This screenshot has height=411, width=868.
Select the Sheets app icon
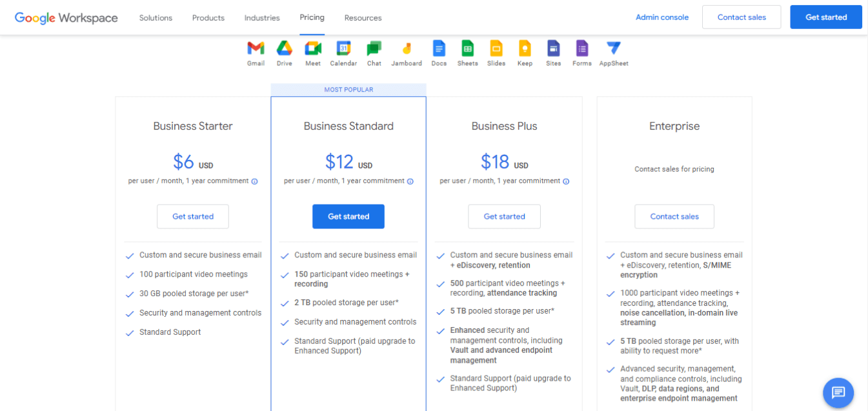click(x=467, y=48)
